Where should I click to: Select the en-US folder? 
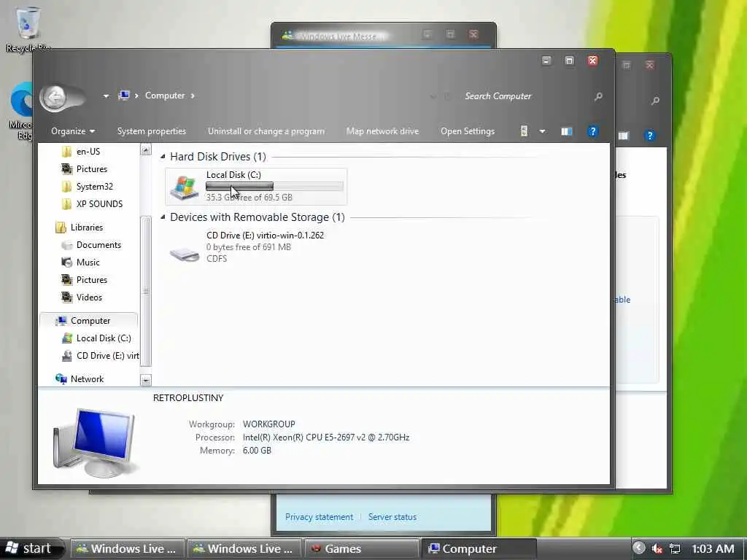click(88, 152)
